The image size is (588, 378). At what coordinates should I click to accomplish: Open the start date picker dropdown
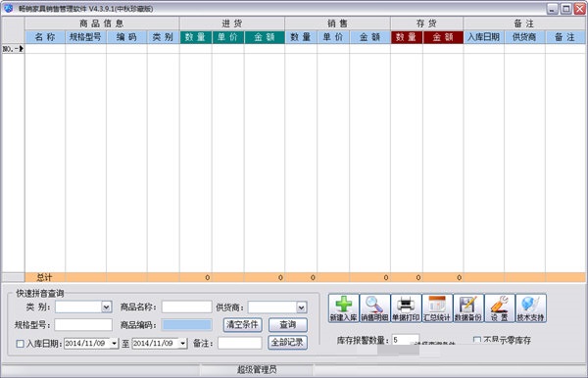114,343
